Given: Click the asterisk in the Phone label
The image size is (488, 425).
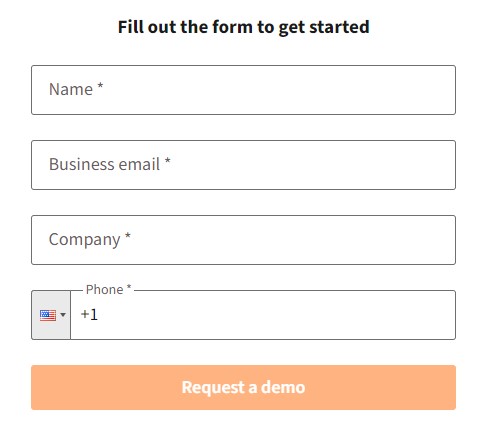Looking at the screenshot, I should pyautogui.click(x=129, y=287).
